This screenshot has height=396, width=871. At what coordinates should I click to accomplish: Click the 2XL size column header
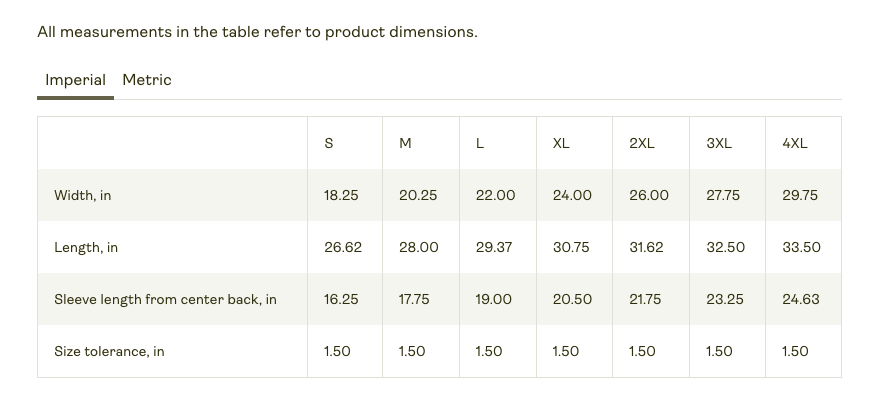click(x=642, y=143)
